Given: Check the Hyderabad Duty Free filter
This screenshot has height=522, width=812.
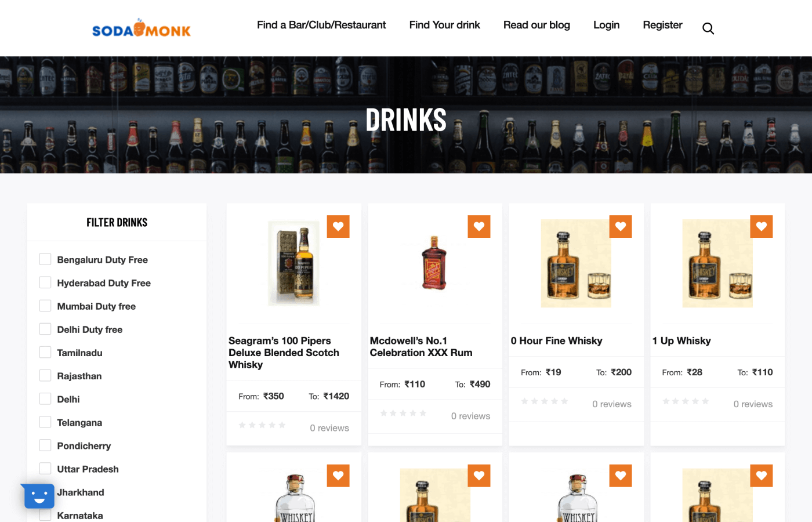Looking at the screenshot, I should pos(45,282).
